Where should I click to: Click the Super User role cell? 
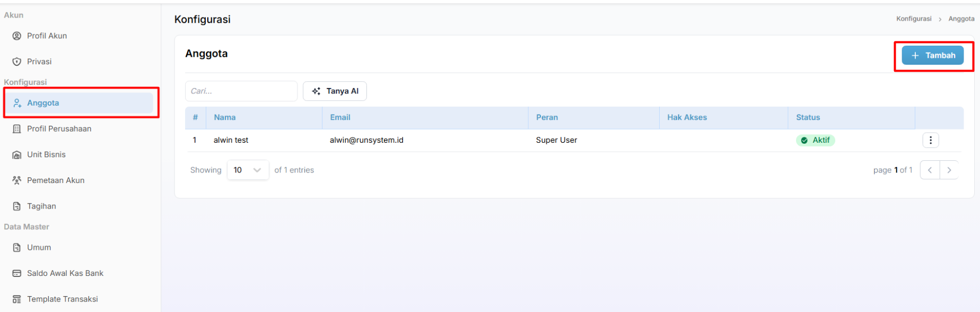tap(556, 140)
